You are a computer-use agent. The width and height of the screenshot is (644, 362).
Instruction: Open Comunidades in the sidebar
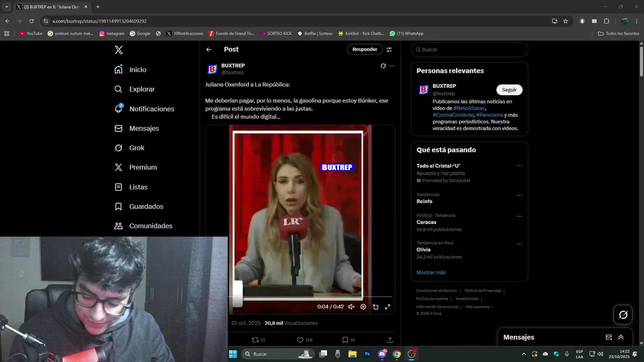(x=144, y=226)
